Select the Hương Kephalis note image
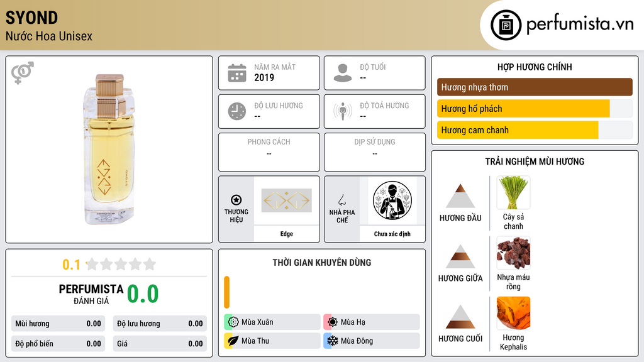 click(513, 313)
